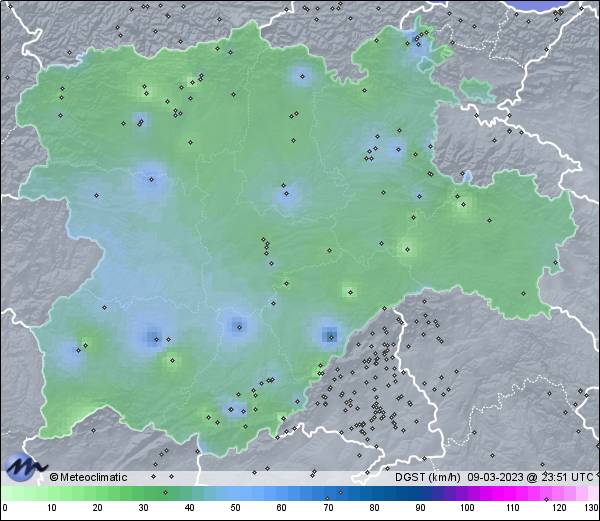Click the ©Meteoclimatic copyright text
This screenshot has width=600, height=521.
tap(88, 477)
